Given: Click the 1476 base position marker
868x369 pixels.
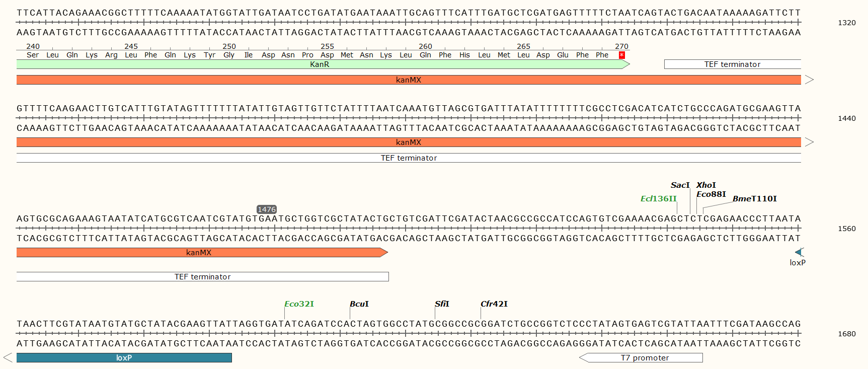Looking at the screenshot, I should tap(266, 209).
